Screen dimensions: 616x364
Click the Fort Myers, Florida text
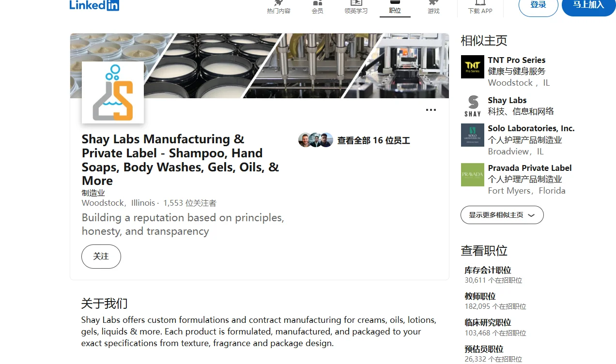coord(527,191)
